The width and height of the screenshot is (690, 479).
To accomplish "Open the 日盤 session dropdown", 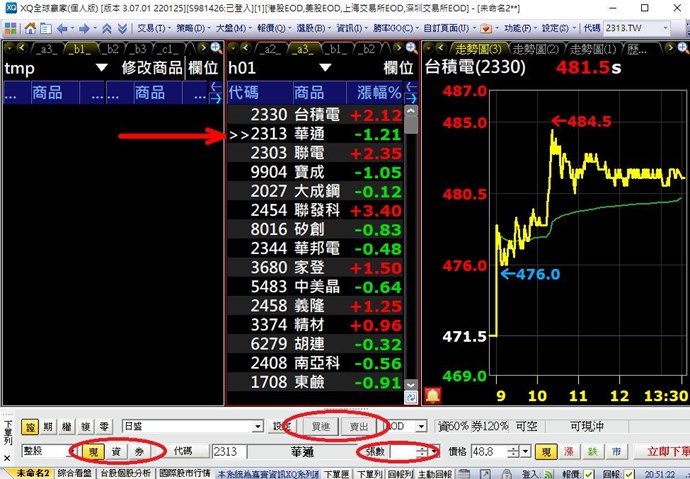I will tap(257, 426).
